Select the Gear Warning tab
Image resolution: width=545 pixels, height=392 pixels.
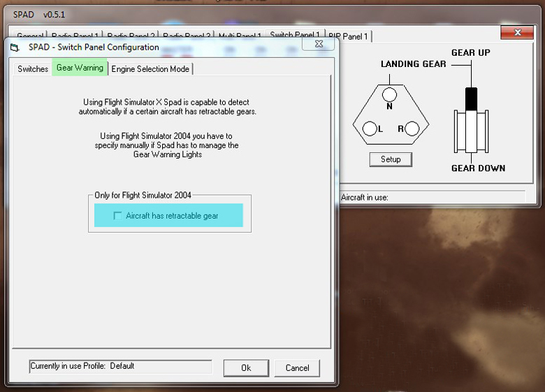coord(80,67)
